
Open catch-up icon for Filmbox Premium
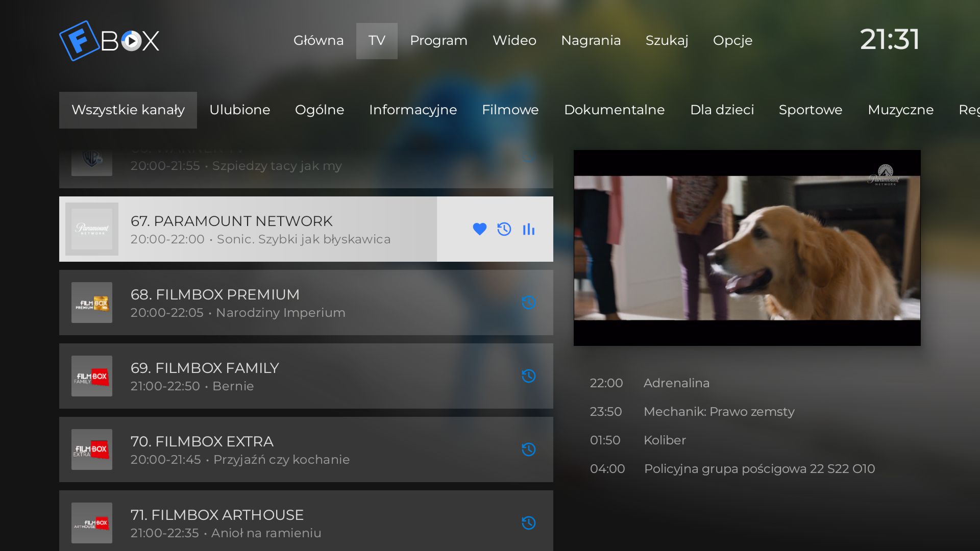528,303
